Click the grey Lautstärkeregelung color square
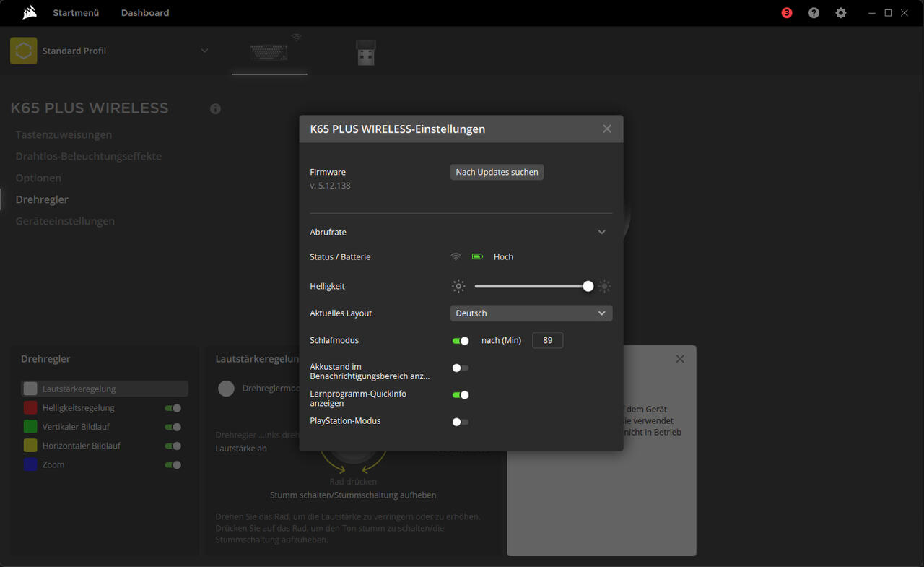This screenshot has height=567, width=924. pyautogui.click(x=30, y=389)
